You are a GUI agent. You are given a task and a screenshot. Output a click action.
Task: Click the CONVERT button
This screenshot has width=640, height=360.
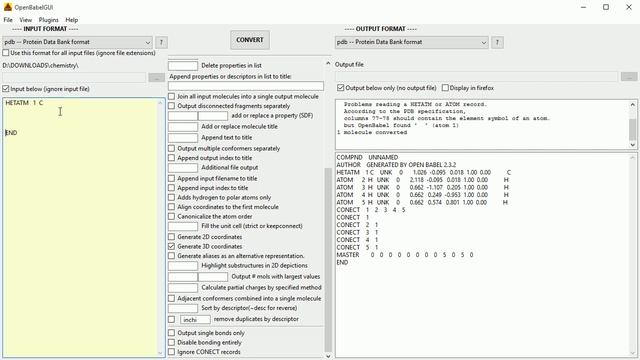(250, 40)
